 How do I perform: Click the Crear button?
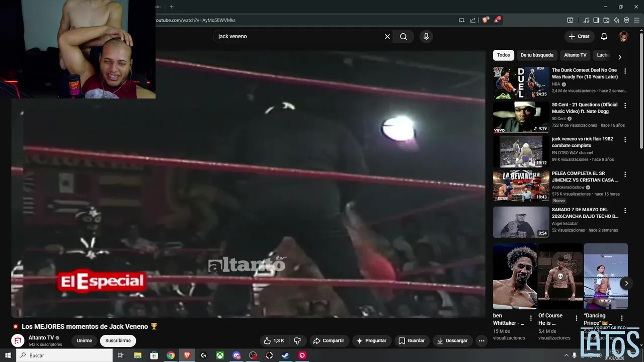pyautogui.click(x=579, y=36)
